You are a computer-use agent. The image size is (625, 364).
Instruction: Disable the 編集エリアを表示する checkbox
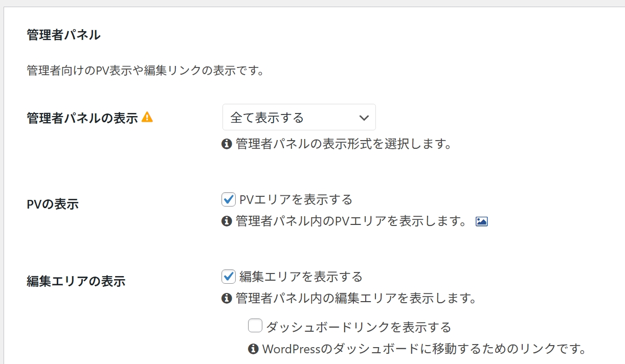click(229, 276)
